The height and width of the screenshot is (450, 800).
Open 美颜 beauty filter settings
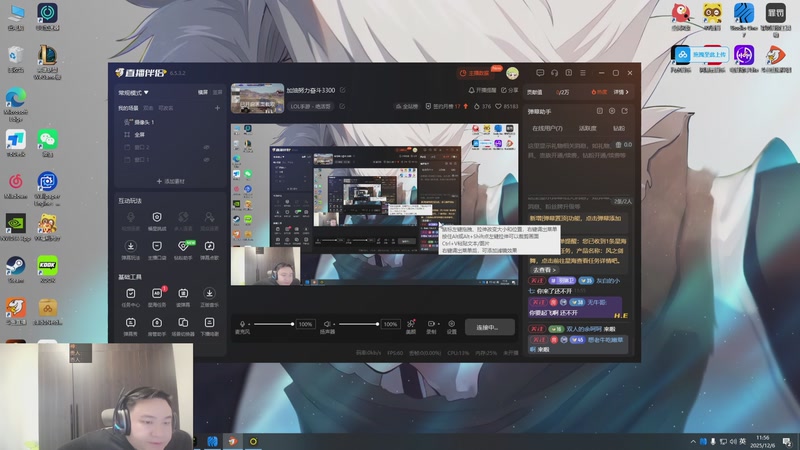[411, 327]
